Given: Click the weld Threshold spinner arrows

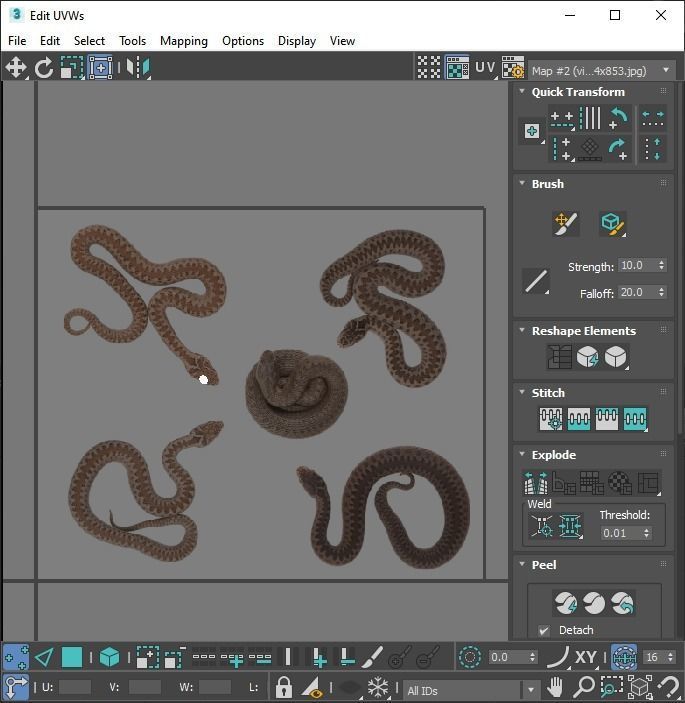Looking at the screenshot, I should [646, 533].
